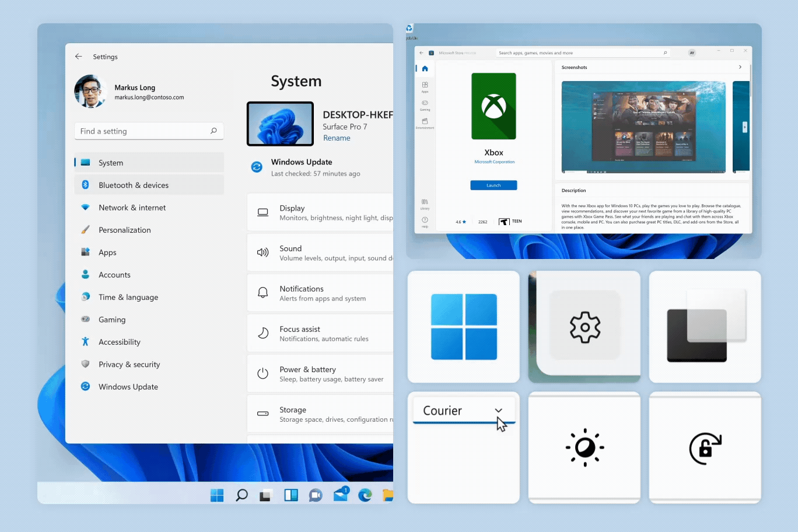Image resolution: width=798 pixels, height=532 pixels.
Task: Open the Apps section in Microsoft Store
Action: coord(425,86)
